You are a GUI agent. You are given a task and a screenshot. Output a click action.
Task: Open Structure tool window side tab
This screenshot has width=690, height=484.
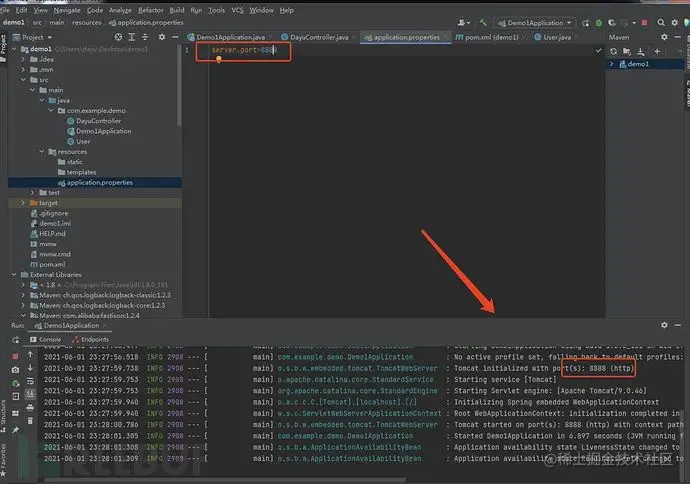pyautogui.click(x=4, y=415)
